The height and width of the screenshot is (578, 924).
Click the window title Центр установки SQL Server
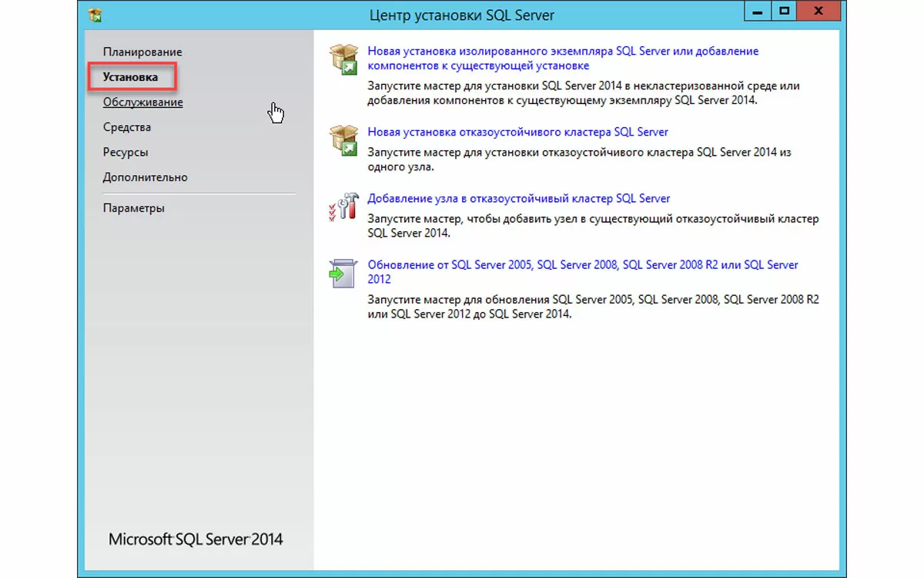point(462,15)
